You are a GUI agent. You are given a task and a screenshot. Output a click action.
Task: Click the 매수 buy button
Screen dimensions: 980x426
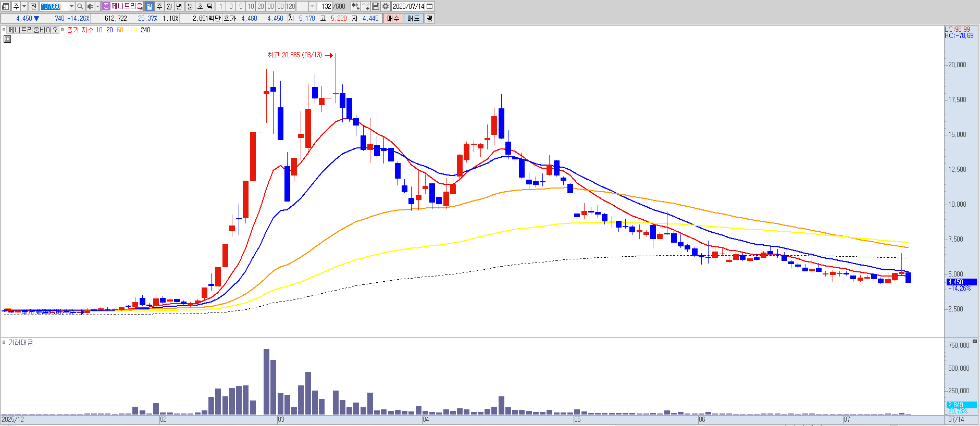point(393,18)
